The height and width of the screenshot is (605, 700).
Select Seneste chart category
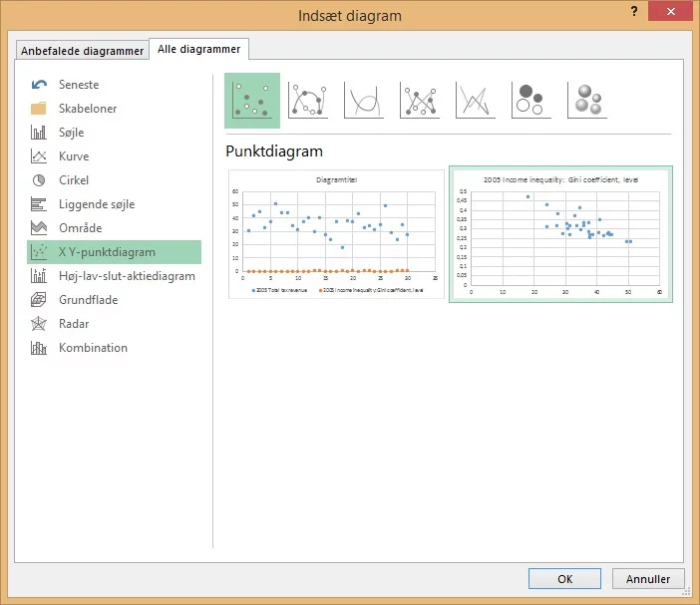(x=79, y=85)
